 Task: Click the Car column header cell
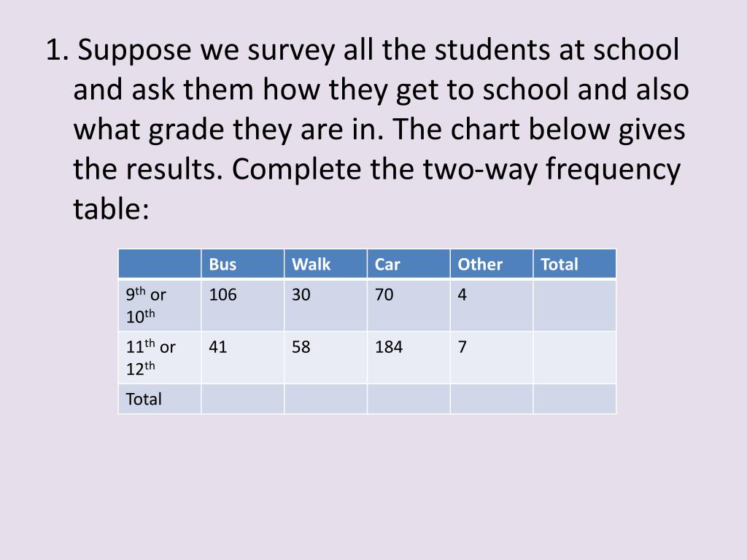[x=408, y=264]
